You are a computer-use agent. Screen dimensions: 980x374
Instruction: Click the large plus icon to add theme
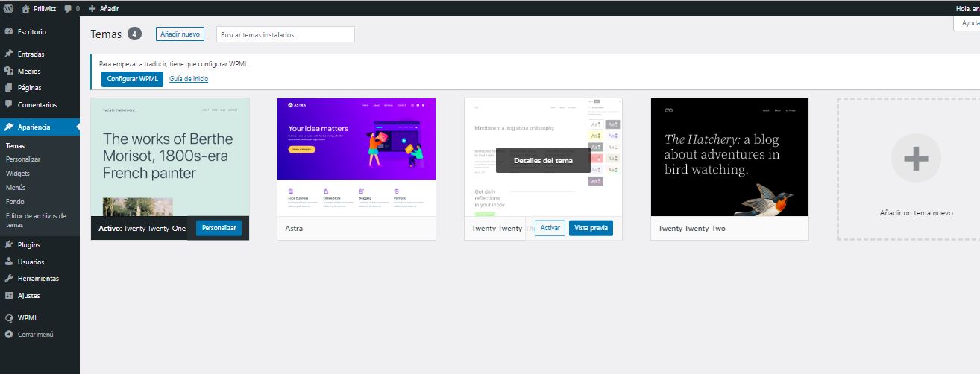916,158
